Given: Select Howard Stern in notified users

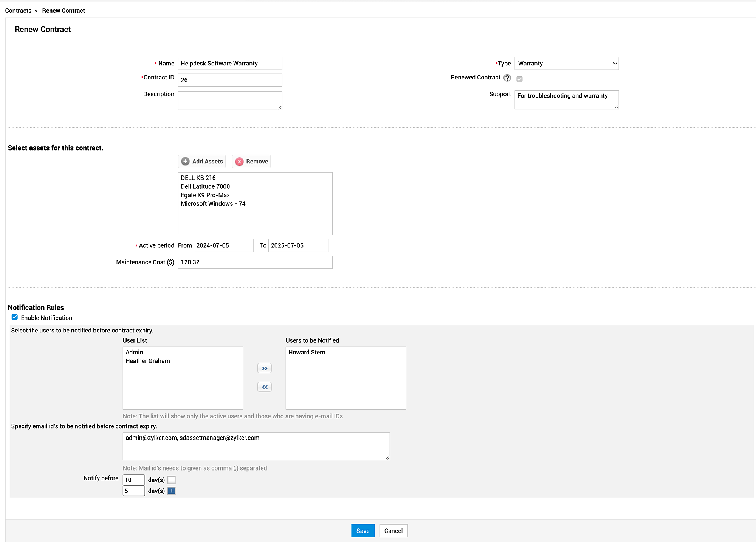Looking at the screenshot, I should [x=307, y=352].
